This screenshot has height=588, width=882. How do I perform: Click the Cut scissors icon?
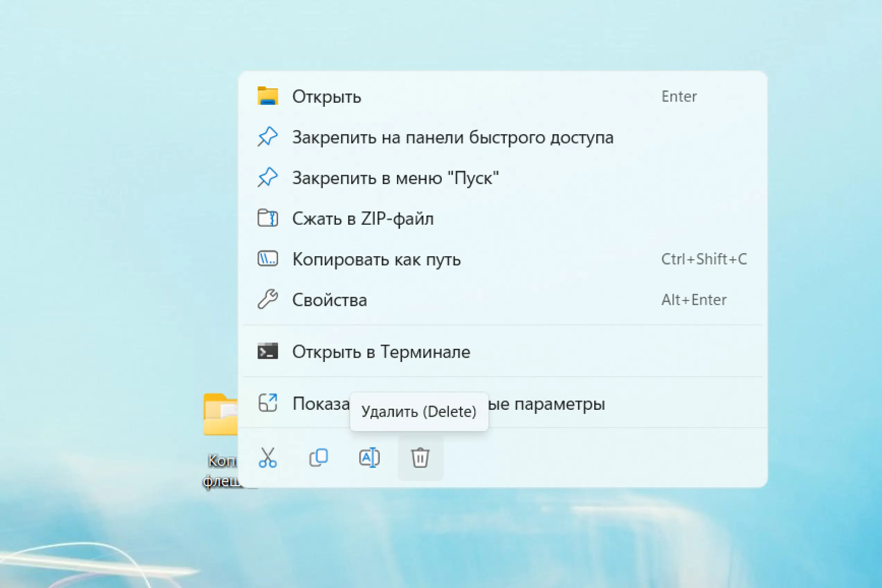pos(267,458)
